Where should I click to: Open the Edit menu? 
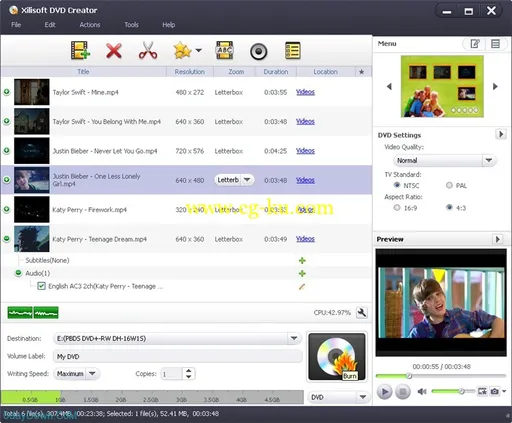50,25
